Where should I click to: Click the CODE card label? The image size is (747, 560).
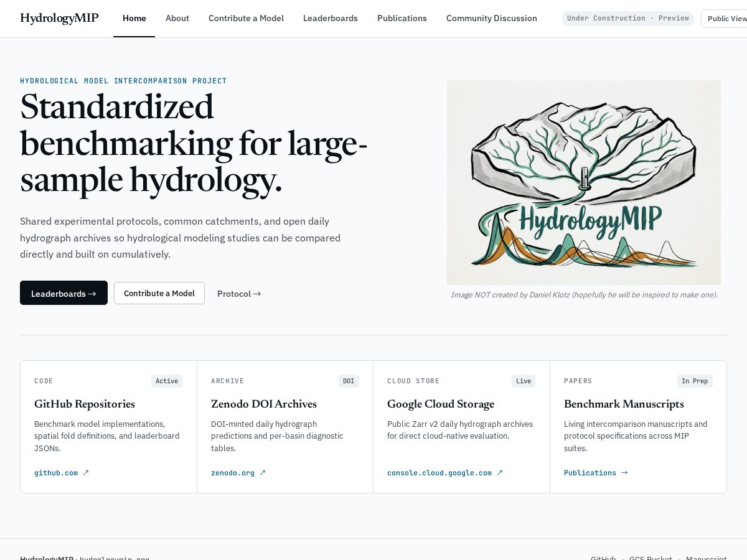pyautogui.click(x=44, y=381)
